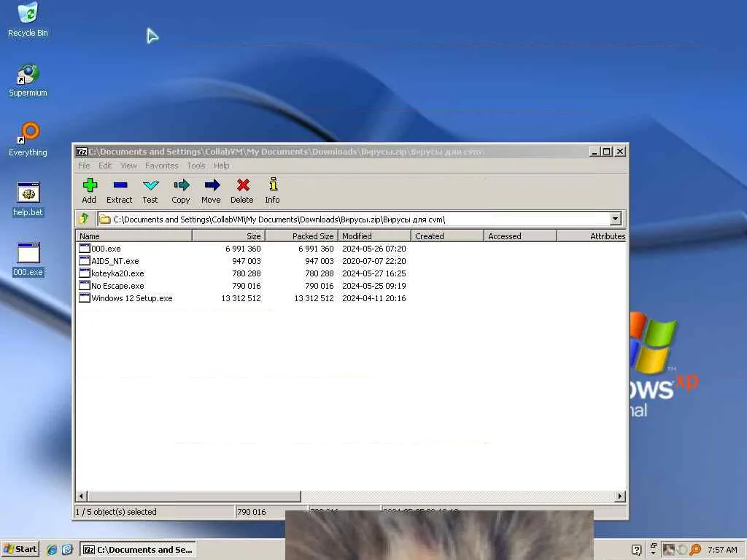Click the 947 003 size cell

coord(247,261)
